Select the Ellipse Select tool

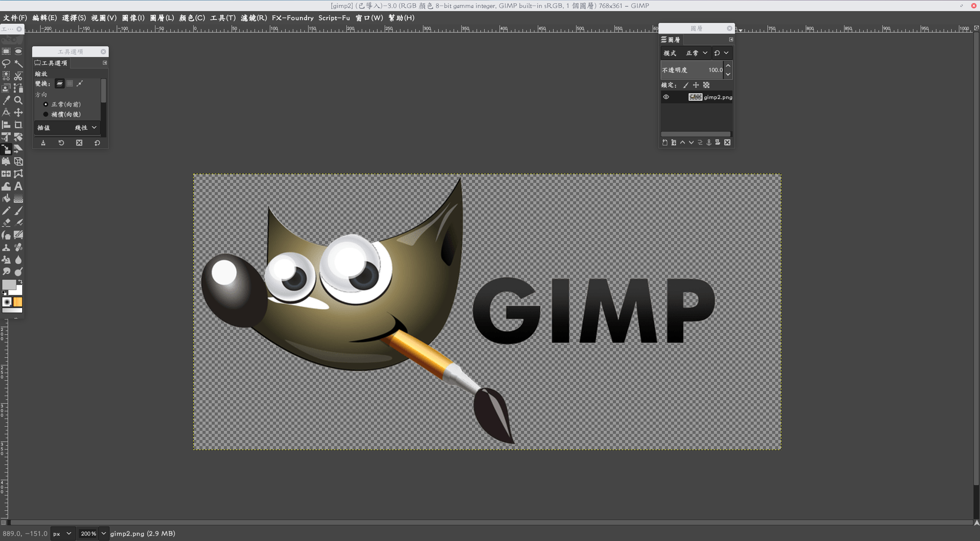[18, 51]
